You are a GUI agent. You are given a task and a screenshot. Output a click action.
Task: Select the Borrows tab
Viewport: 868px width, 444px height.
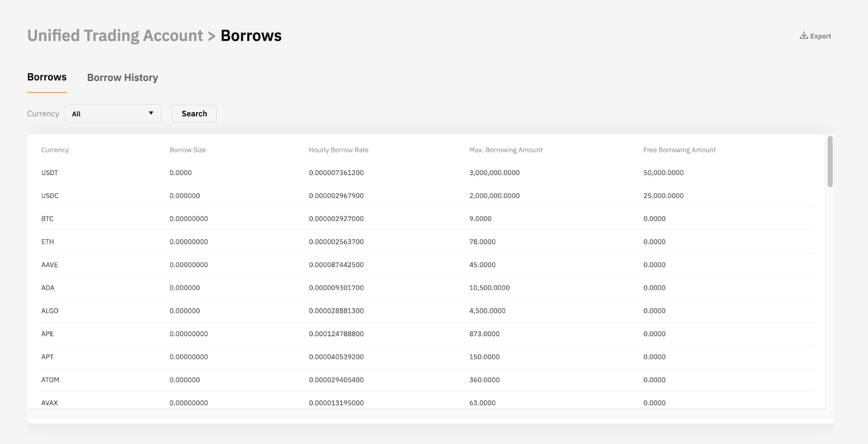pyautogui.click(x=47, y=77)
